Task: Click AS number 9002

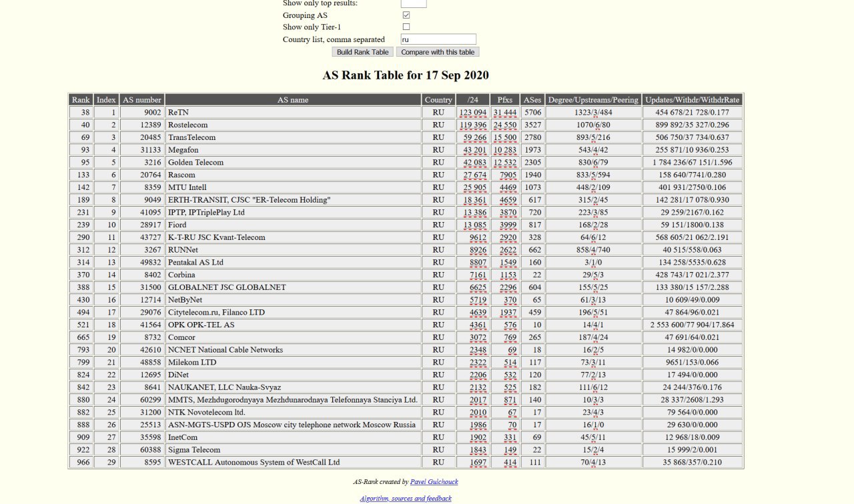Action: pos(142,113)
